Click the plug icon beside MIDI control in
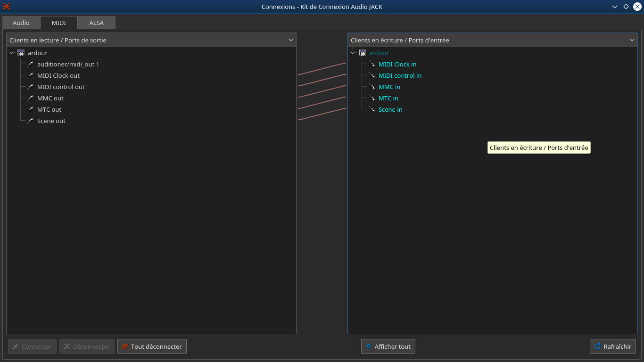Screen dimensions: 644x362 pos(372,75)
